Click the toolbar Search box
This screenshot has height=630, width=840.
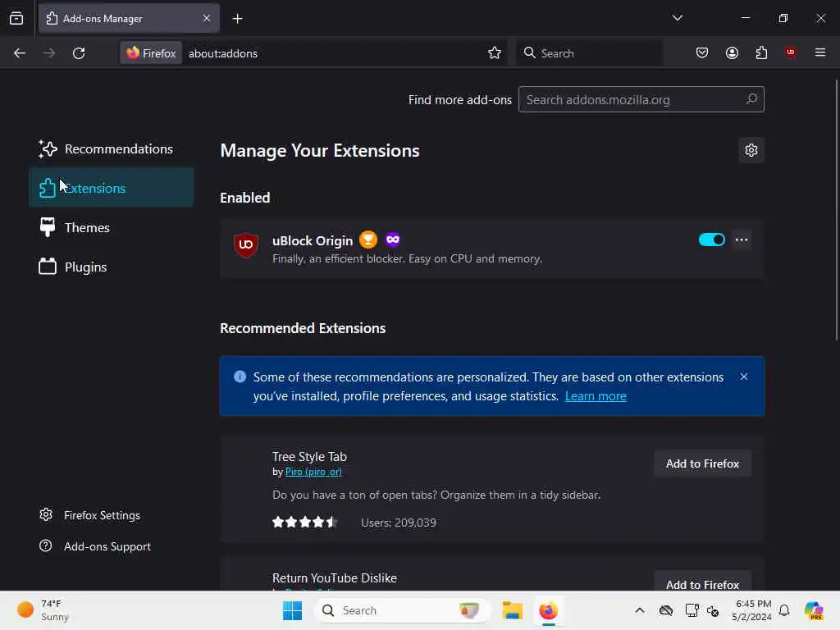(589, 53)
